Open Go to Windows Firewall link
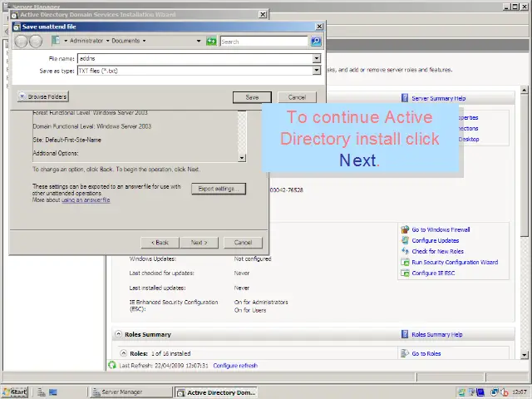Screen dimensions: 532x399 [x=441, y=229]
